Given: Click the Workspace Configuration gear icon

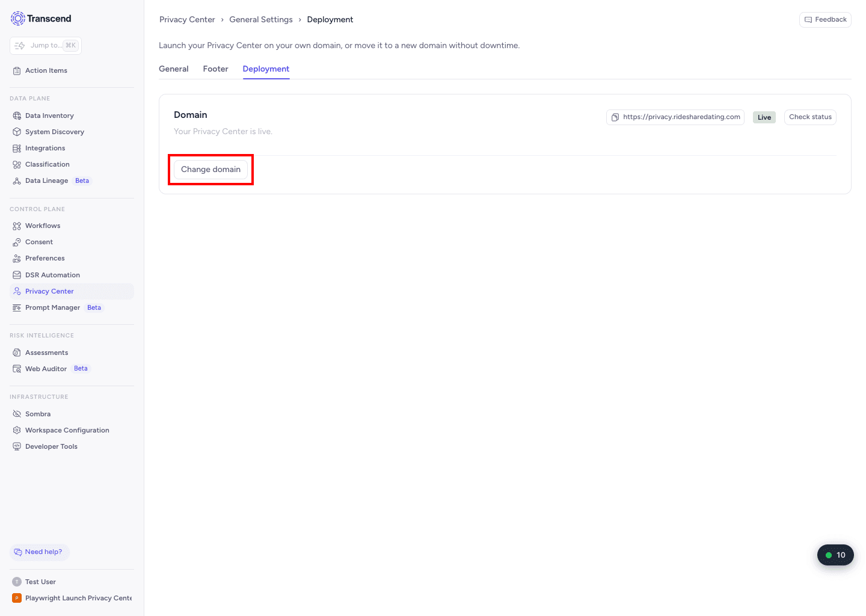Looking at the screenshot, I should pos(17,430).
